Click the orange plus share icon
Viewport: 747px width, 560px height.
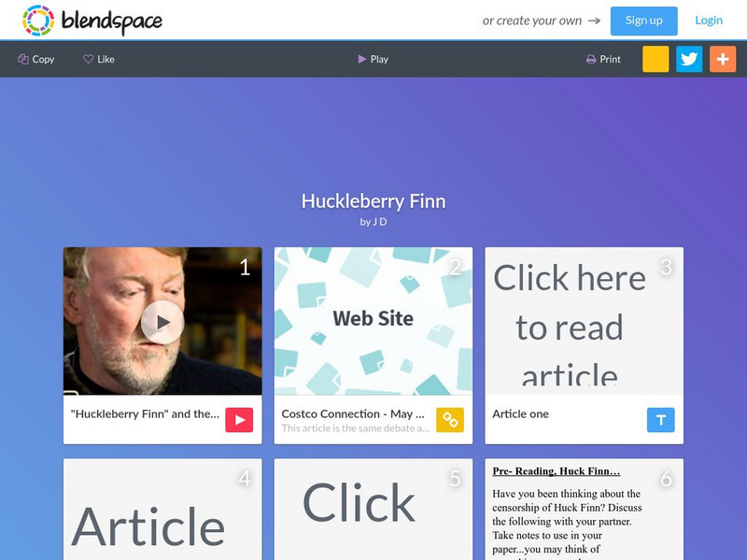tap(723, 59)
